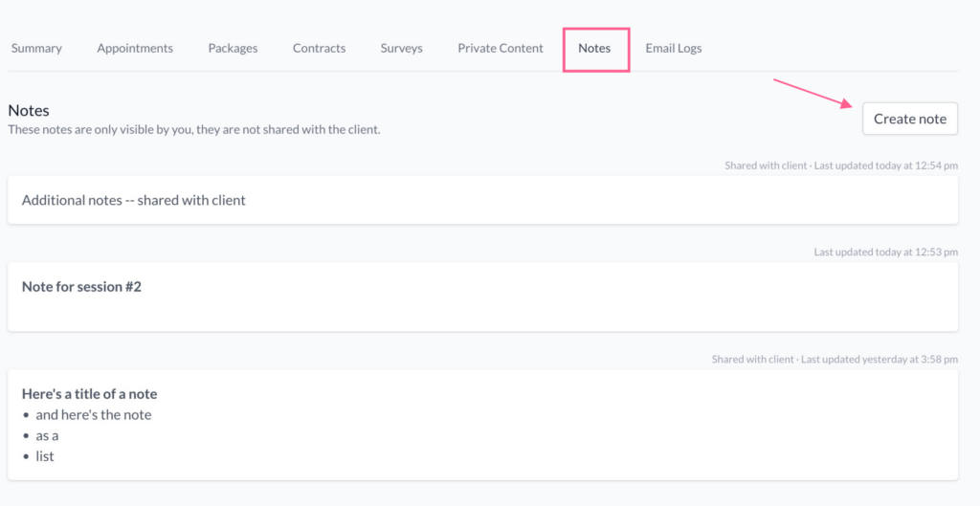The image size is (980, 506).
Task: Switch to the Private Content tab
Action: pos(500,48)
